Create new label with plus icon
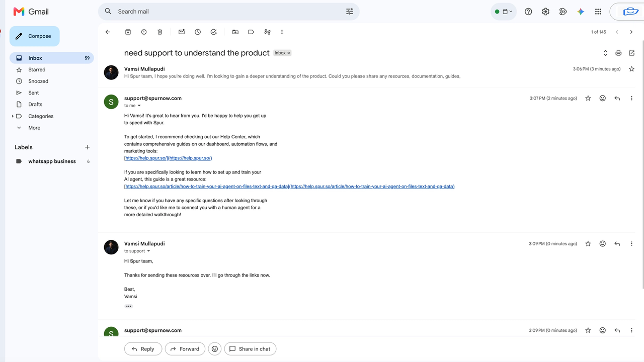This screenshot has width=644, height=362. (87, 147)
